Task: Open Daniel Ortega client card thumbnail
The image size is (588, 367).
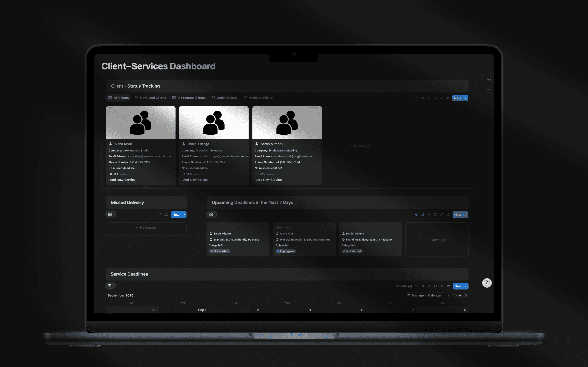Action: point(214,123)
